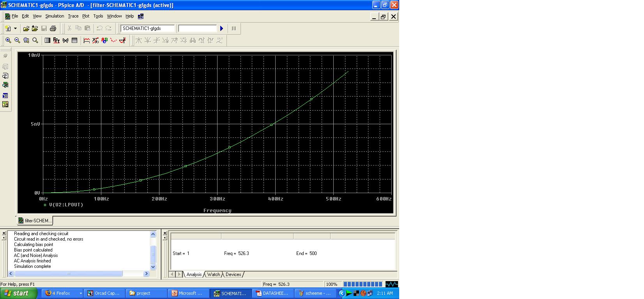Screen dimensions: 644x299
Task: Click the New file icon
Action: (8, 28)
